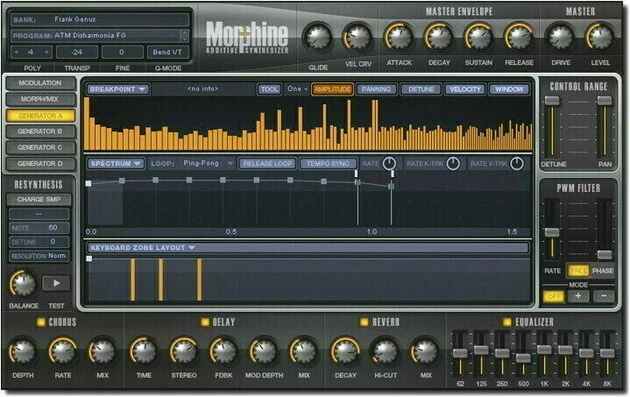Viewport: 630px width, 397px height.
Task: Click the Delay Mod Depth knob
Action: (264, 351)
